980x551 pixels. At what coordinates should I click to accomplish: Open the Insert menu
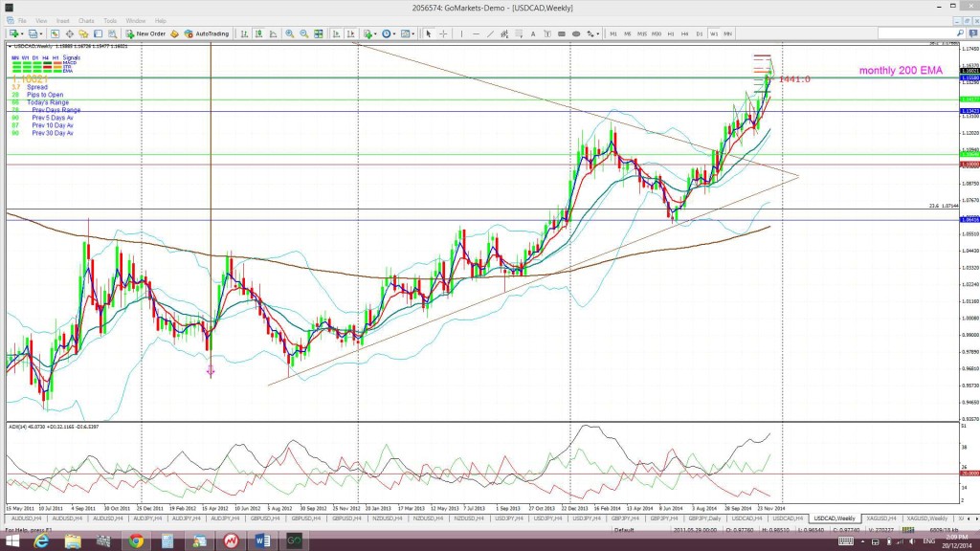point(63,21)
